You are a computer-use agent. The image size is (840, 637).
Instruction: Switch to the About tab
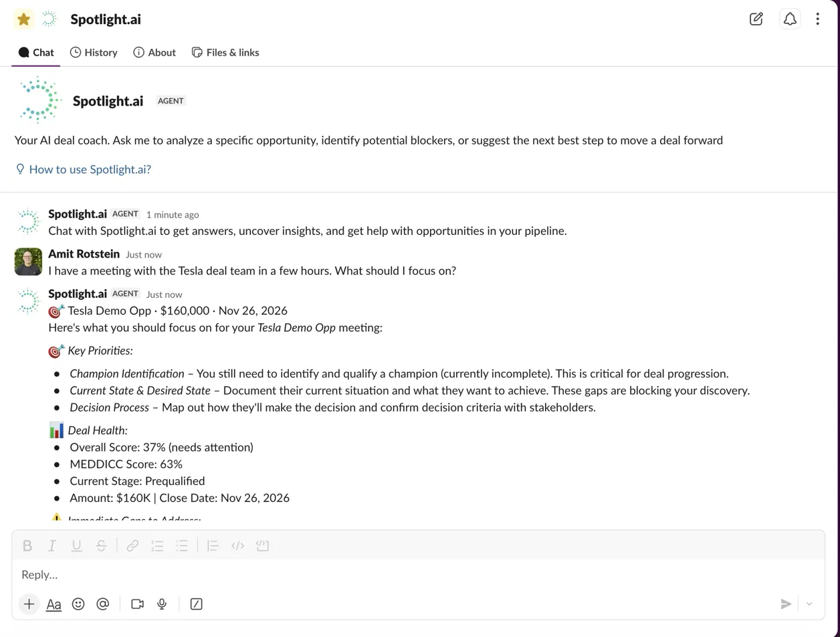pyautogui.click(x=154, y=52)
